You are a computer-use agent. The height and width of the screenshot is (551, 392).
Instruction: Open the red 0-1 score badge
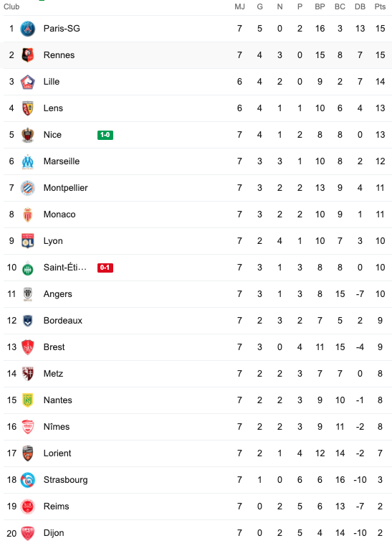(105, 268)
